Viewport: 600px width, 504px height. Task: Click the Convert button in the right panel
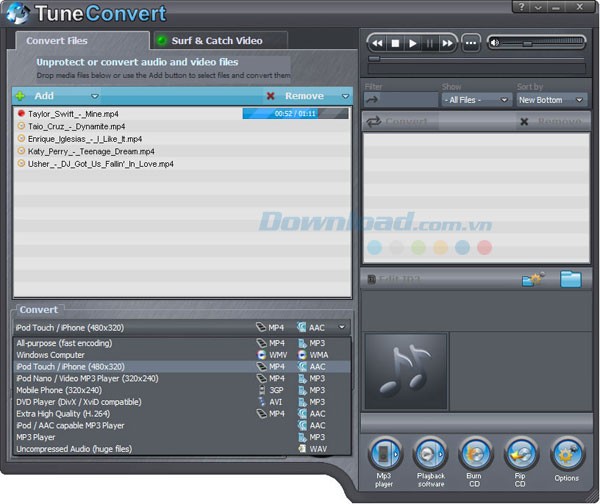[x=397, y=122]
